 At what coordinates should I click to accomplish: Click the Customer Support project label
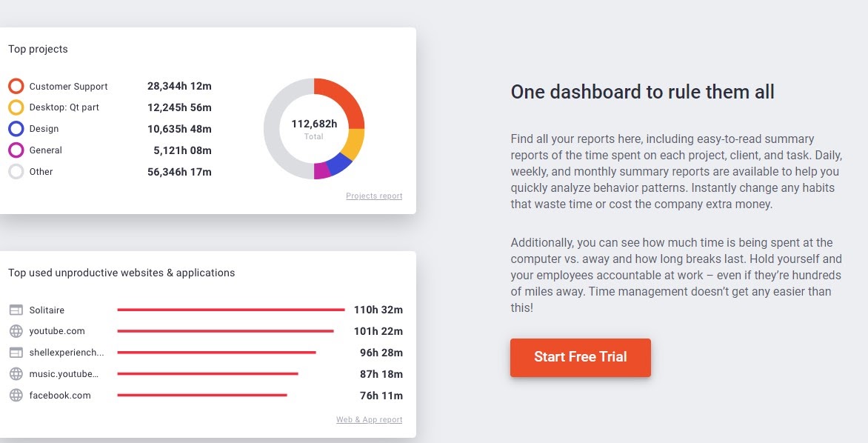tap(68, 87)
